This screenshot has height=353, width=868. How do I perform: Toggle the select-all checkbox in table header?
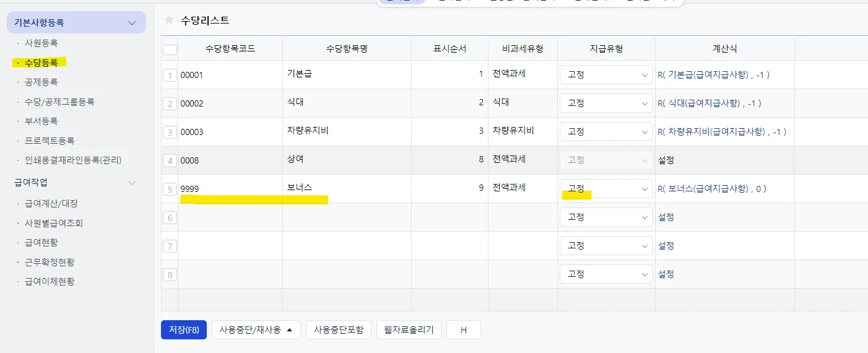point(170,50)
